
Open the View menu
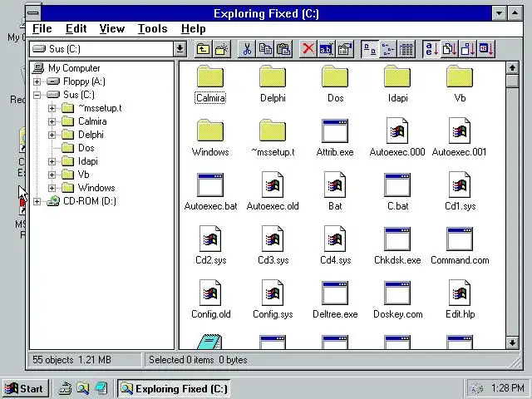[112, 29]
